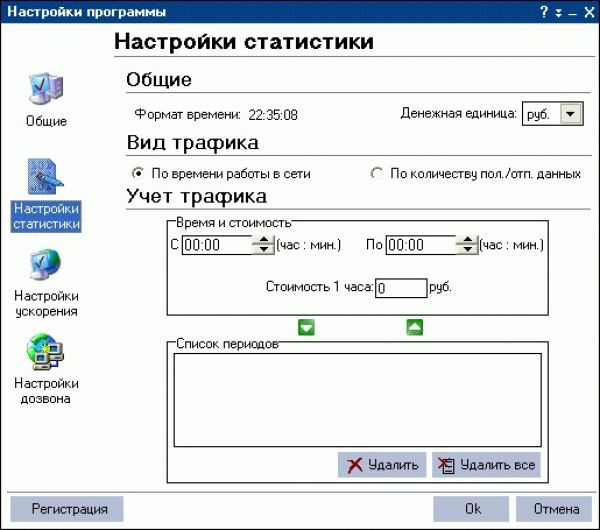This screenshot has width=600, height=530.
Task: Open the Общие settings icon in sidebar
Action: (46, 89)
